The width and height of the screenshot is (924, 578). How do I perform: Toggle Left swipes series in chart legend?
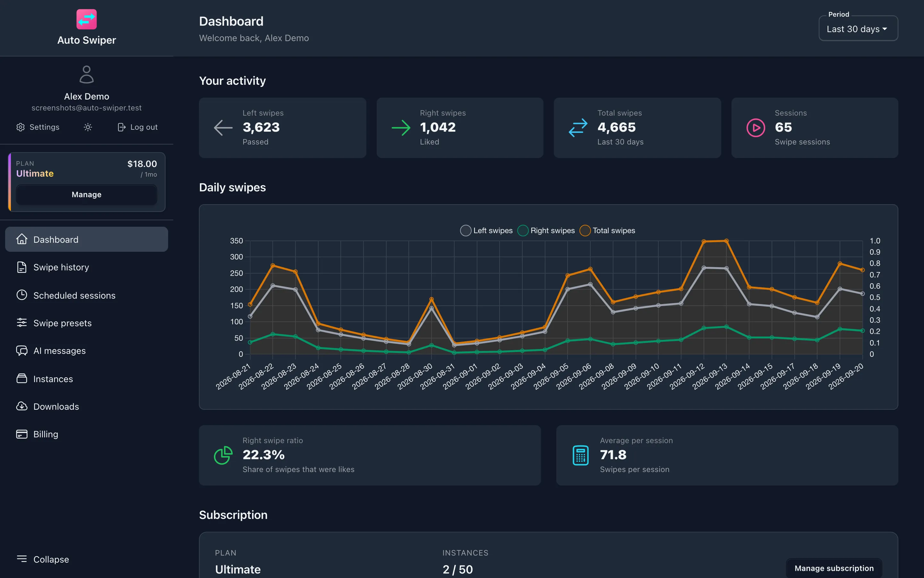486,231
